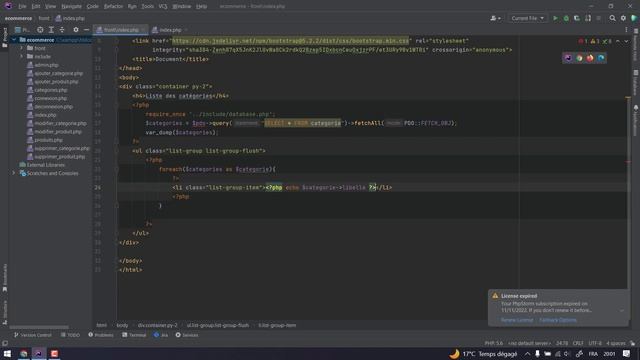This screenshot has width=640, height=360.
Task: Open Project panel gear options
Action: pyautogui.click(x=76, y=30)
